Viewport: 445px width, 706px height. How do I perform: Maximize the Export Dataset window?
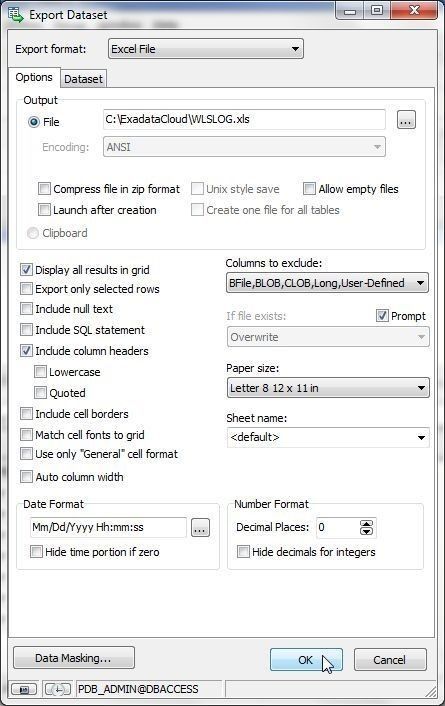pyautogui.click(x=377, y=10)
